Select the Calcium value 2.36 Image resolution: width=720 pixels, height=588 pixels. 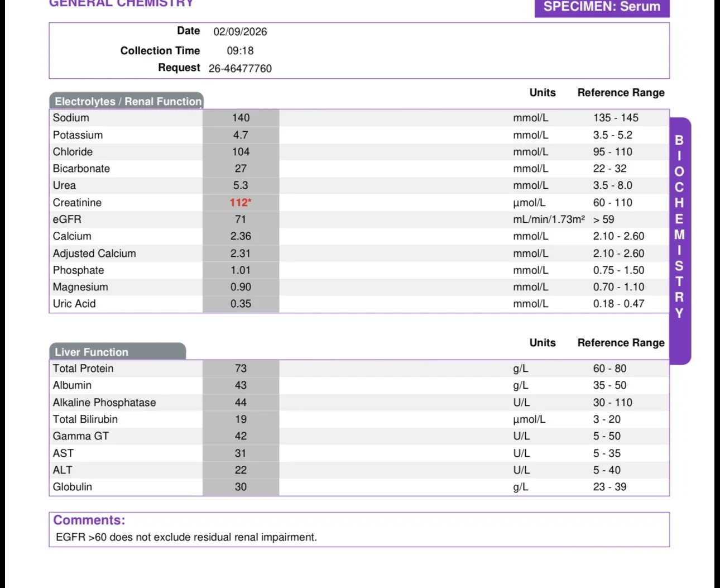click(241, 236)
